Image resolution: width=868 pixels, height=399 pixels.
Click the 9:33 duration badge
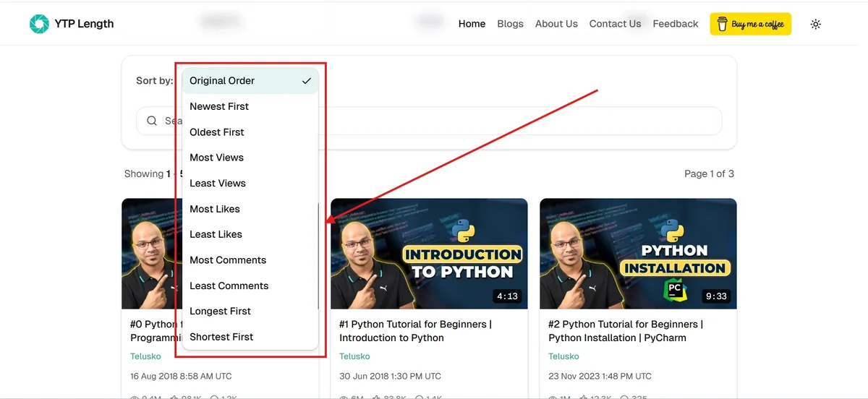click(x=716, y=296)
